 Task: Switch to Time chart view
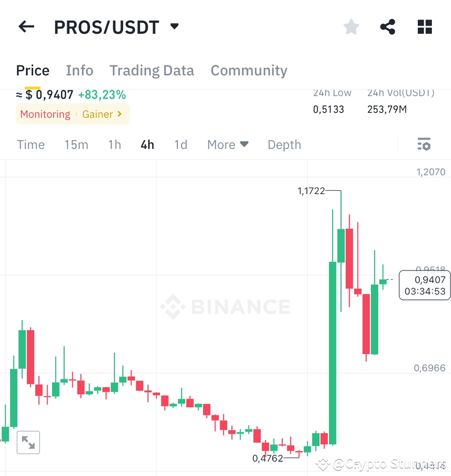[31, 144]
